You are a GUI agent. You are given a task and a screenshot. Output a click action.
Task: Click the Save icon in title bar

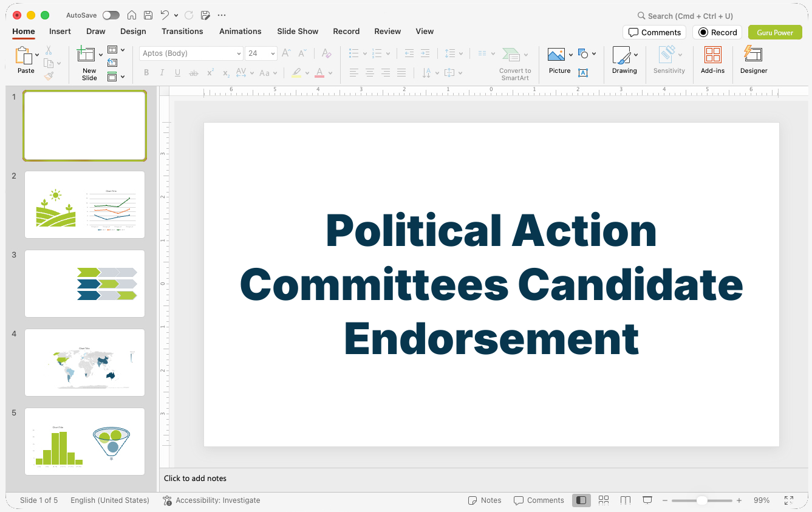(x=148, y=15)
